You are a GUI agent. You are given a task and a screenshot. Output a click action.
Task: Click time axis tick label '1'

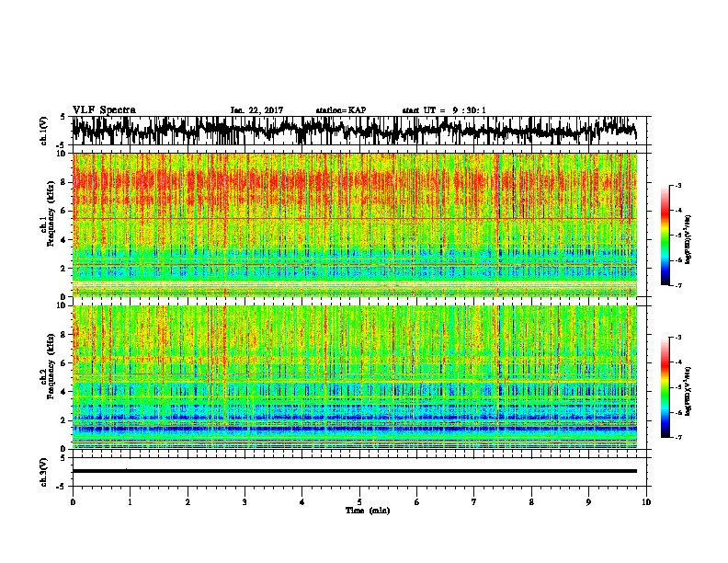130,502
